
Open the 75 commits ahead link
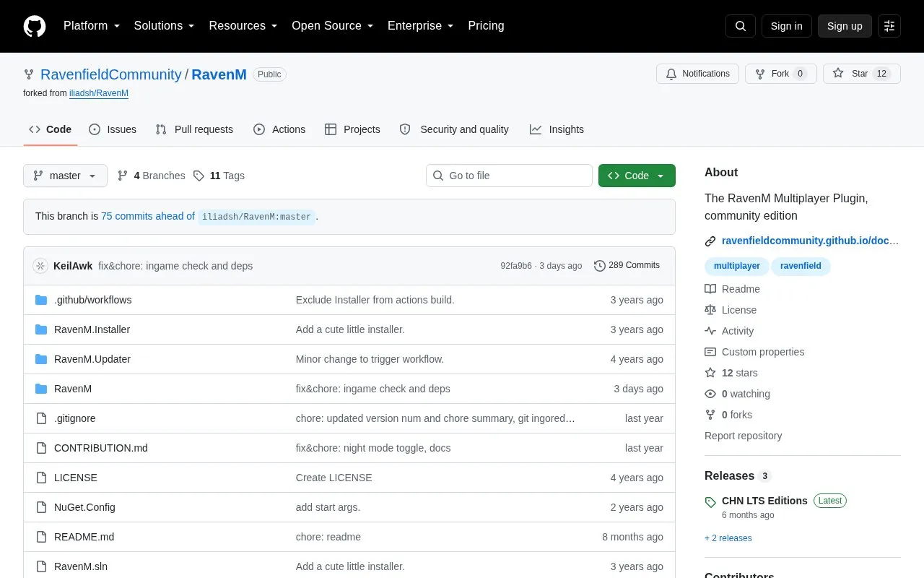pyautogui.click(x=148, y=216)
